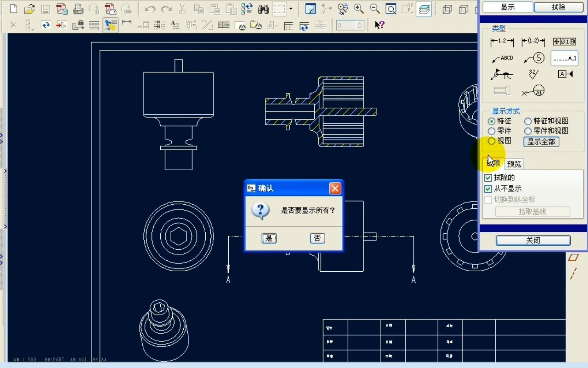588x368 pixels.
Task: Click the Refit zoom icon
Action: [391, 9]
